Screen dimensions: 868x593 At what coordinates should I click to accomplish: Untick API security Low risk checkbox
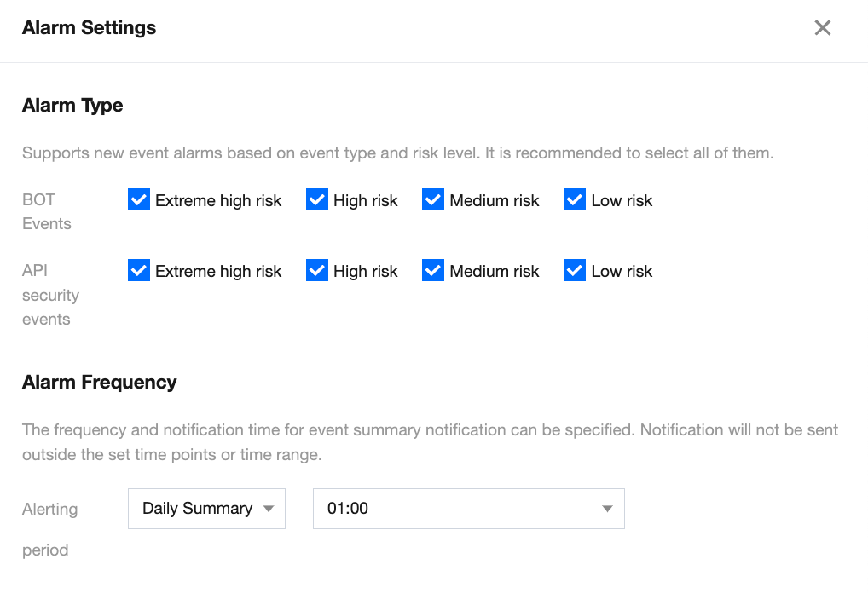[575, 271]
